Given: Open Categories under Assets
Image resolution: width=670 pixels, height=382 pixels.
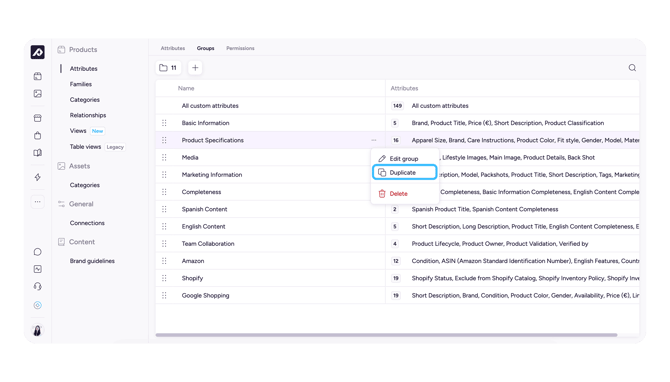Looking at the screenshot, I should tap(85, 185).
